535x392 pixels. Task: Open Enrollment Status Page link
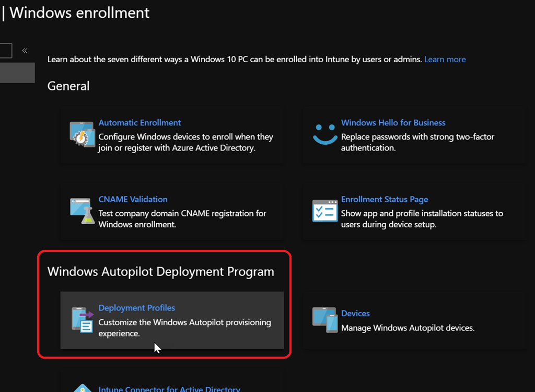[385, 199]
